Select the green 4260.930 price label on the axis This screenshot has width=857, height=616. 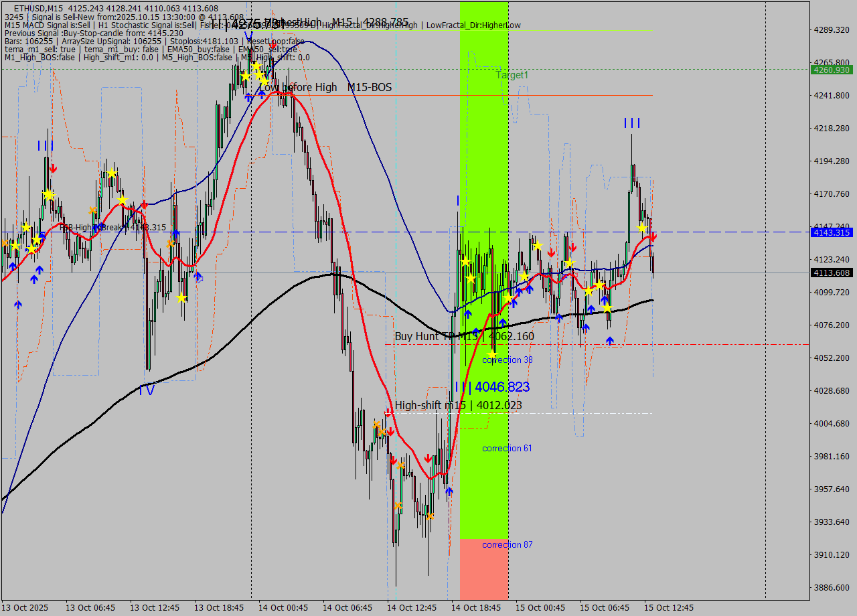[x=828, y=69]
